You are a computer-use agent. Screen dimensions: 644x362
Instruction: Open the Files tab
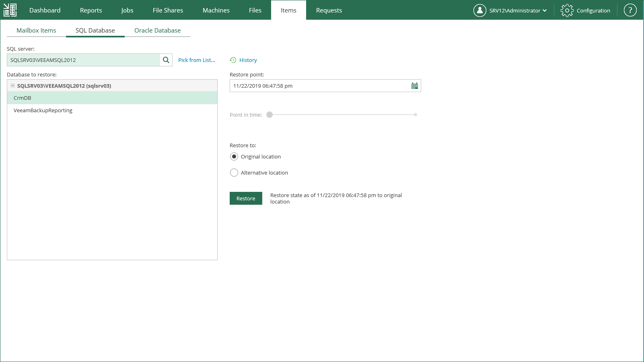coord(255,10)
